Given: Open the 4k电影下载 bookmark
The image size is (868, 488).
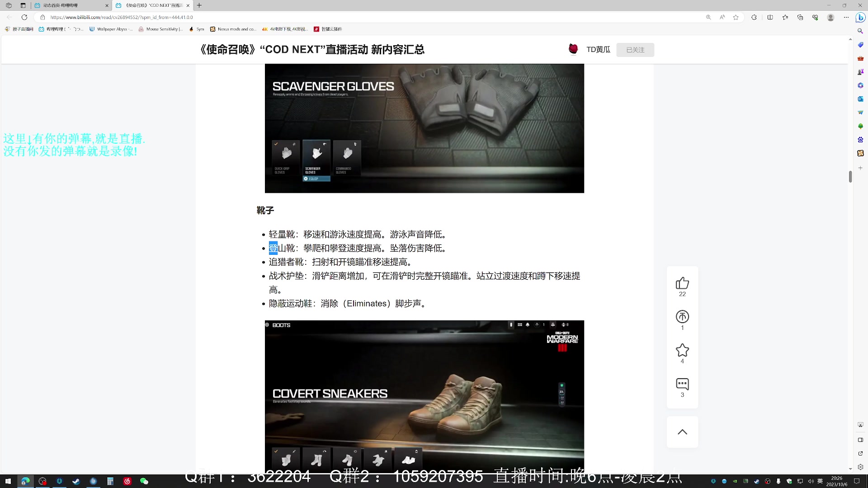Looking at the screenshot, I should pos(285,29).
